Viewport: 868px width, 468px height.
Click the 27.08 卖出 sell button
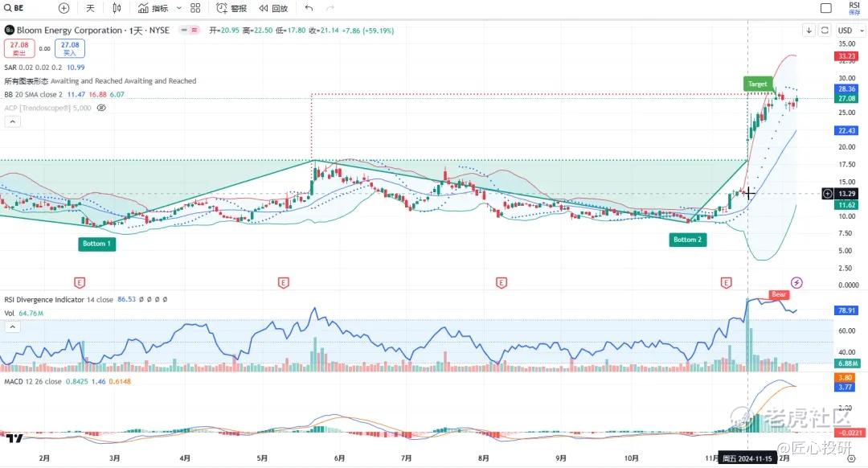[x=19, y=48]
